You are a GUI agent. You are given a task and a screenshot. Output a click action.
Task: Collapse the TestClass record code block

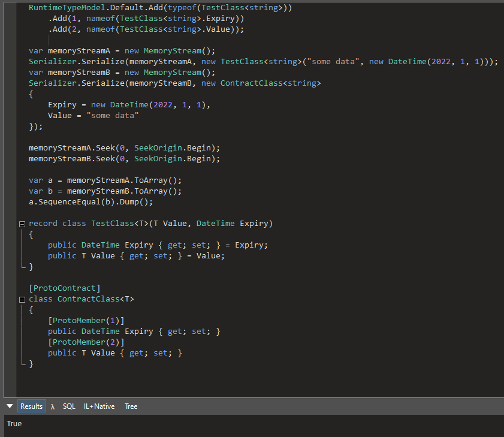pos(22,224)
